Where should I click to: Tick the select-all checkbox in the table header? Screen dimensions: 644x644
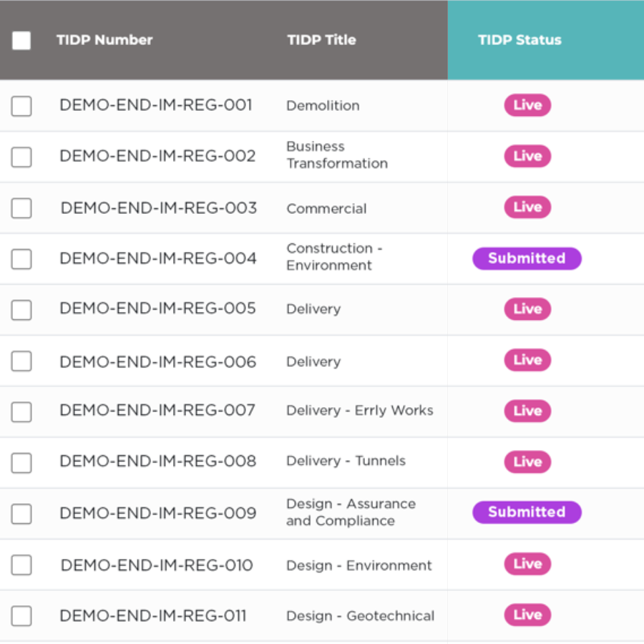21,41
